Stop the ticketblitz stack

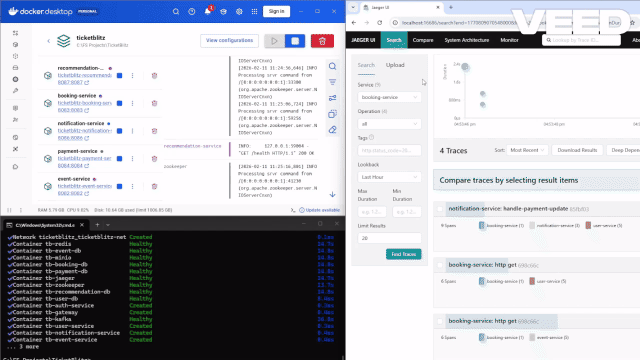(x=295, y=41)
